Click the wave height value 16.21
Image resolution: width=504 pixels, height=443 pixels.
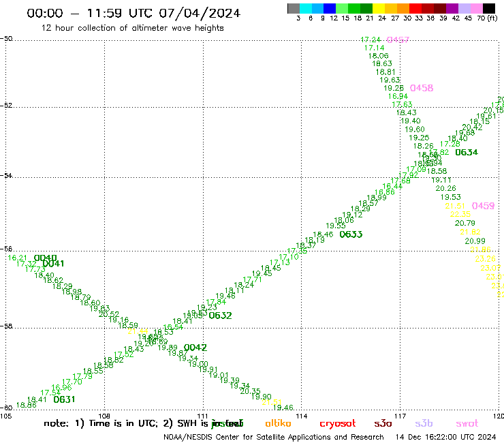(17, 258)
